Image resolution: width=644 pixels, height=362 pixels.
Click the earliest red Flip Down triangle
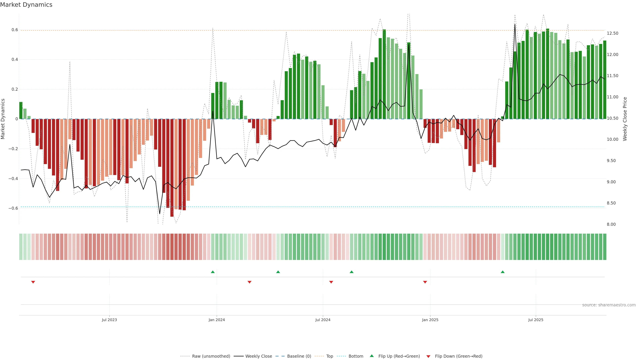33,282
